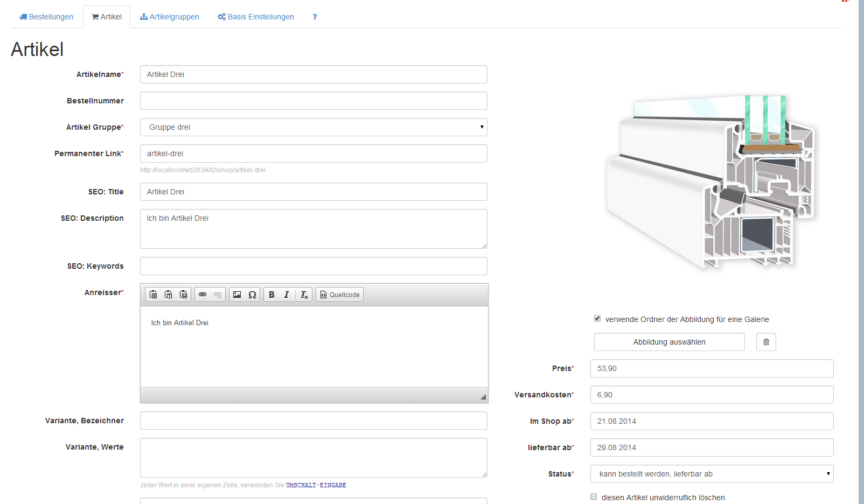Click the window profile product image

[x=711, y=181]
